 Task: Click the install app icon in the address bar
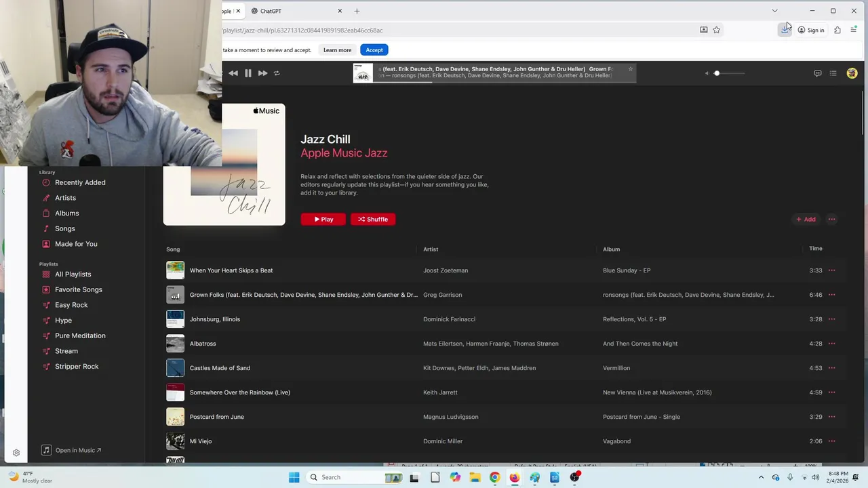[x=704, y=30]
